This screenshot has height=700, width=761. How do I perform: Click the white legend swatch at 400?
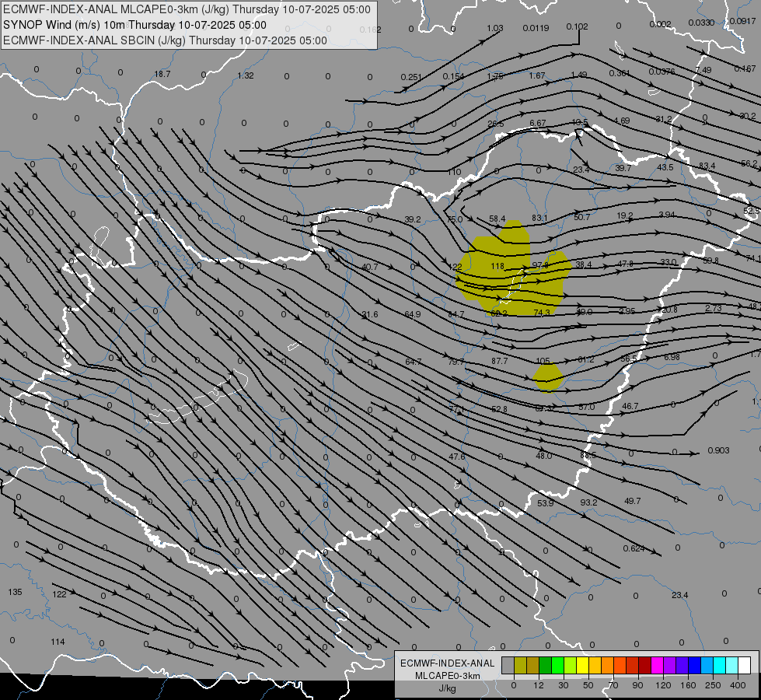744,665
